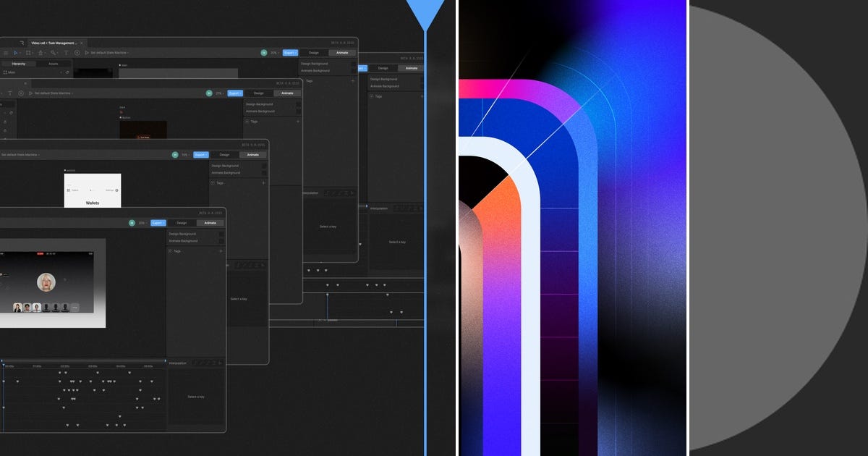868x456 pixels.
Task: Click the play button next to the state machine
Action: tap(87, 52)
